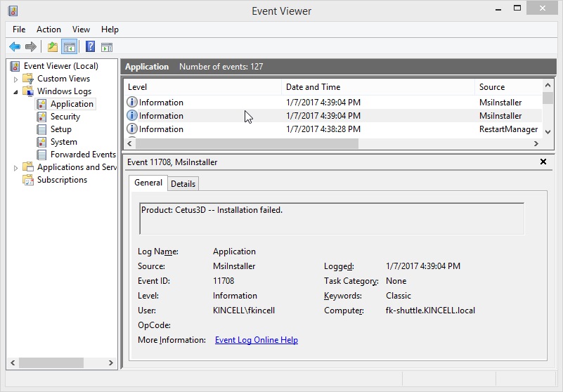
Task: Select the Windows Logs folder
Action: click(64, 91)
